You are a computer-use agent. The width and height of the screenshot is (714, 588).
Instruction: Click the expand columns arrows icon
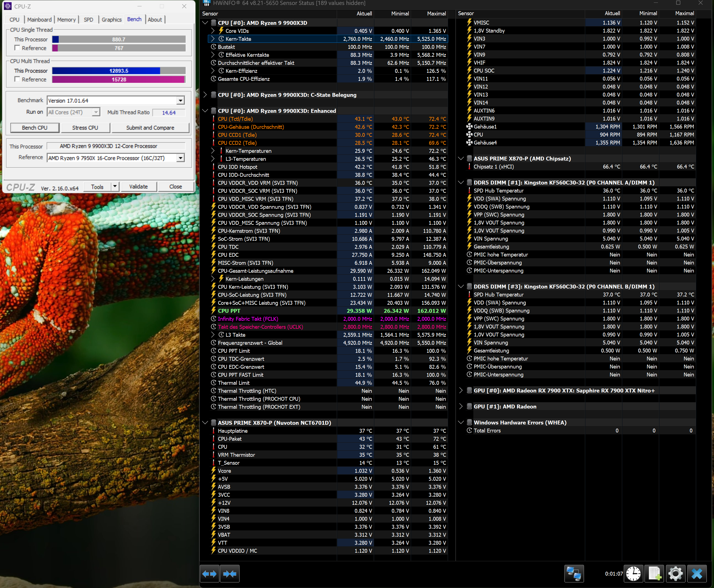click(x=209, y=573)
